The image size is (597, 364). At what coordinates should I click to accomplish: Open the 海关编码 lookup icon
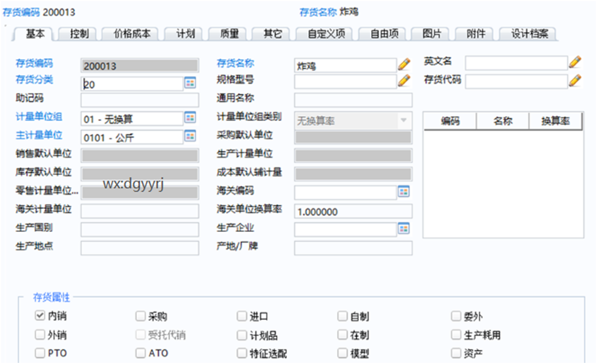pos(404,192)
